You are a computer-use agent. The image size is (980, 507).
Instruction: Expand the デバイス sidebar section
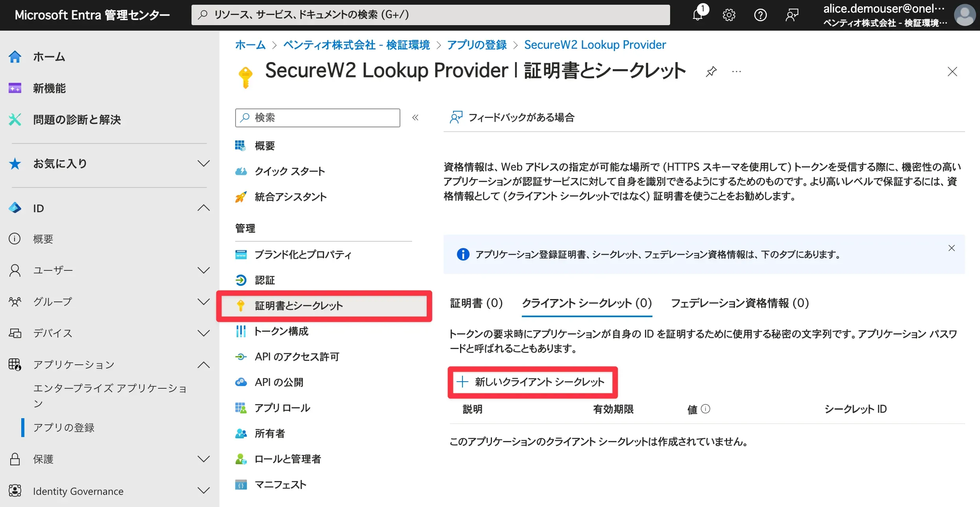[x=203, y=333]
